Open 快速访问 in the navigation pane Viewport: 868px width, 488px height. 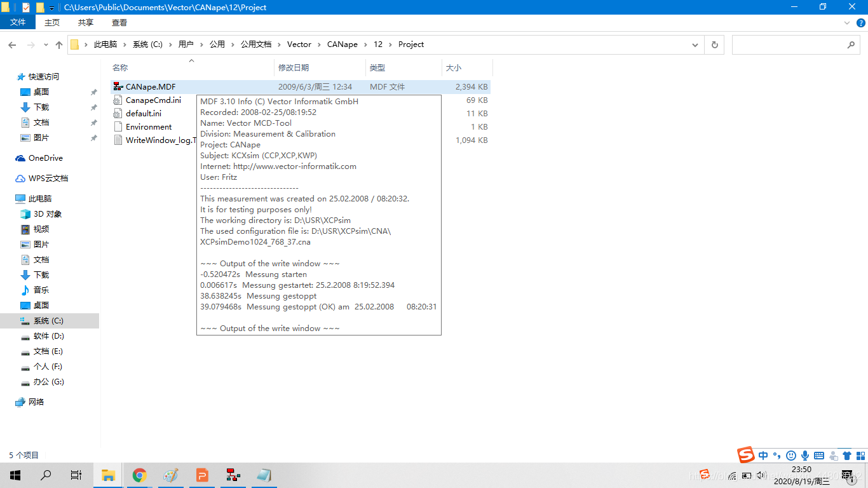pyautogui.click(x=43, y=77)
